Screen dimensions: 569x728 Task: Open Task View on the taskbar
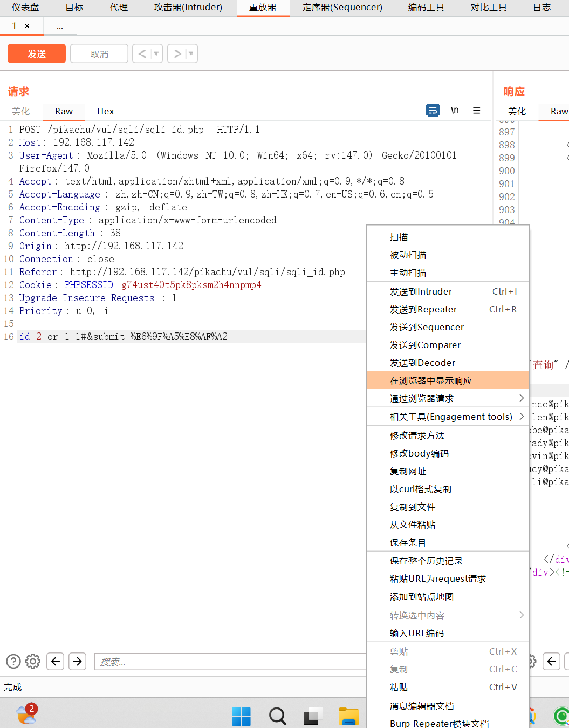(x=313, y=716)
